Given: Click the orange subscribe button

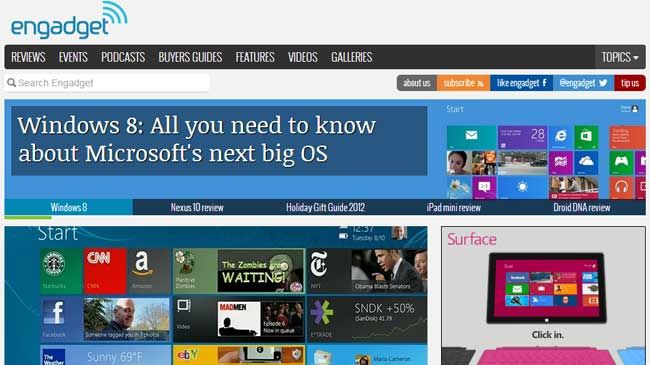Looking at the screenshot, I should click(x=463, y=83).
